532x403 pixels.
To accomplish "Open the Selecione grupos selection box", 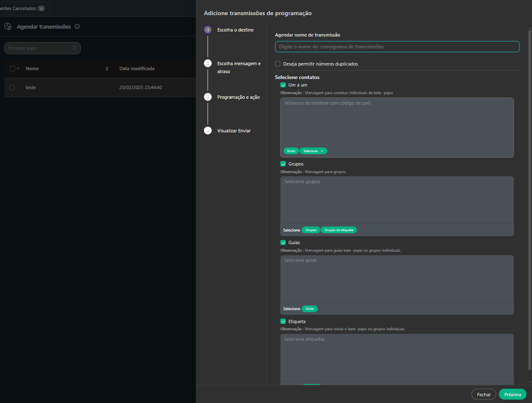I will (x=397, y=200).
